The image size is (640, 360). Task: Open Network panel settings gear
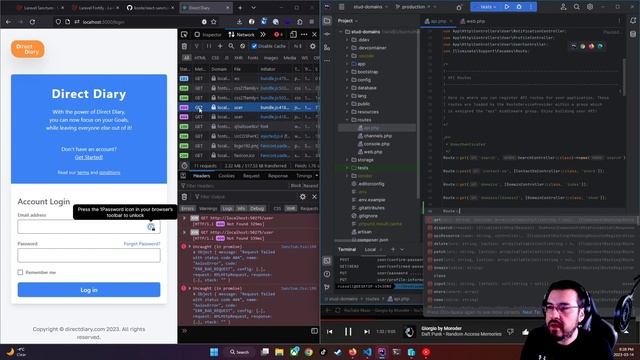click(x=313, y=46)
